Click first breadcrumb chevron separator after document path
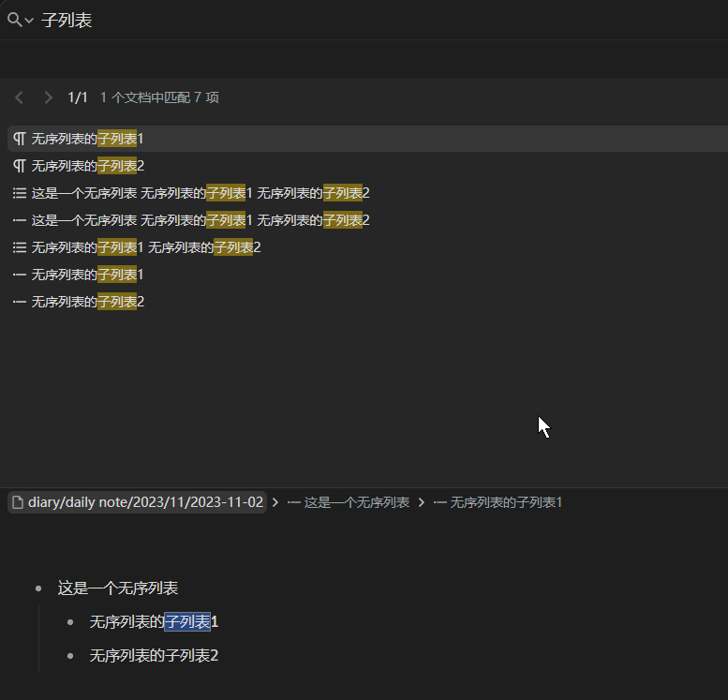Screen dimensions: 728x700 point(275,502)
